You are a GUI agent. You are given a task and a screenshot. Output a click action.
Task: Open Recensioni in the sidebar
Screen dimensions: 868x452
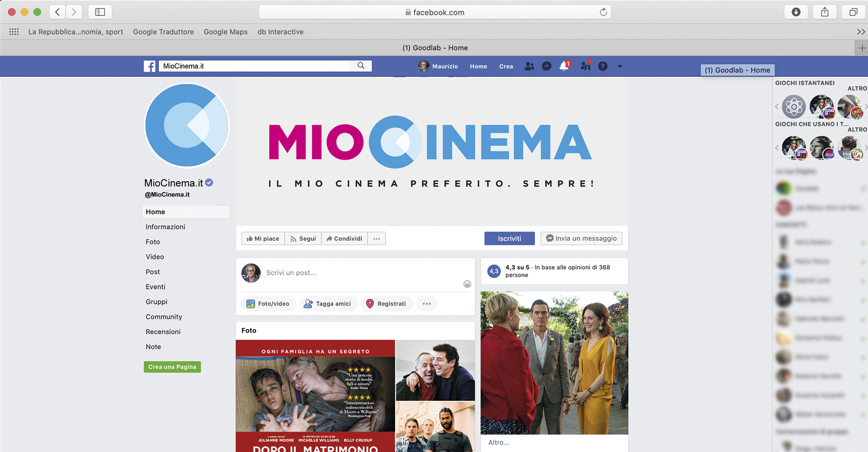click(163, 332)
